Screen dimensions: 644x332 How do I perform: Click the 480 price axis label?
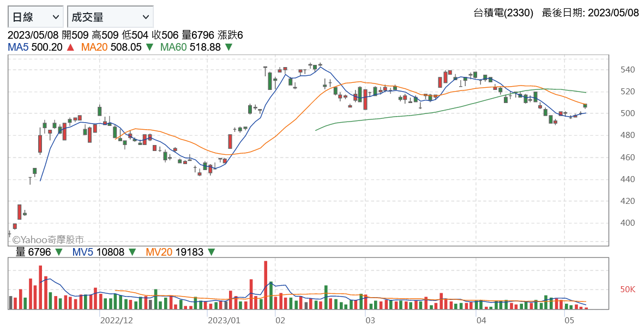click(628, 135)
